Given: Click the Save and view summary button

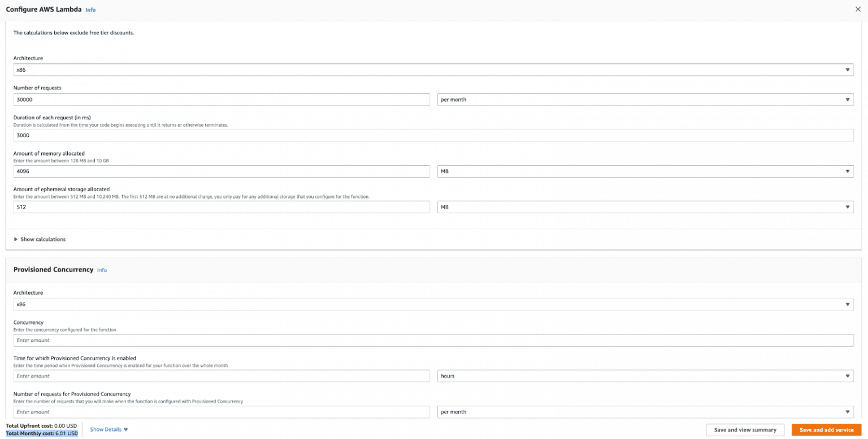Looking at the screenshot, I should [x=745, y=429].
